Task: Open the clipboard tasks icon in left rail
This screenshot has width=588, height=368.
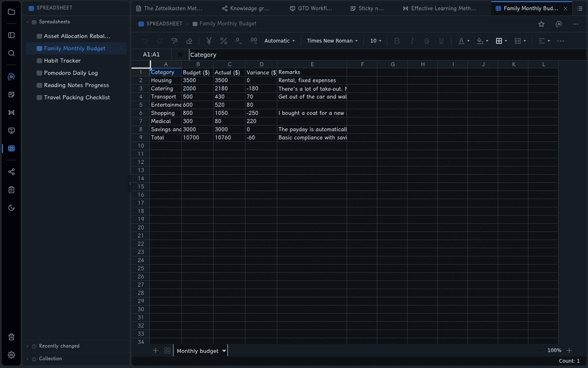Action: 11,190
